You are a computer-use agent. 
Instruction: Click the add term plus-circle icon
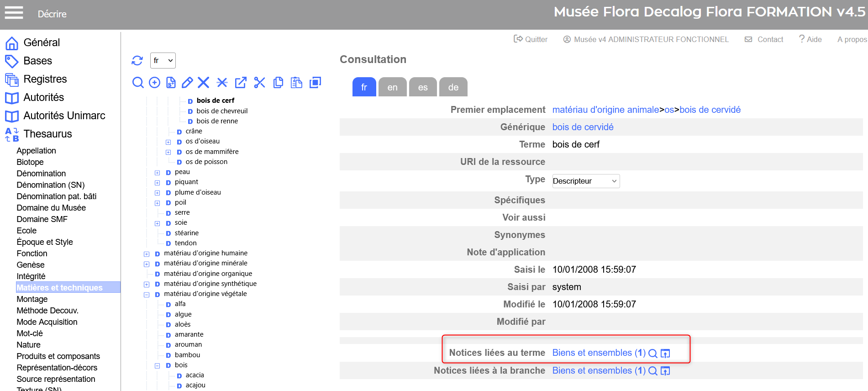155,83
